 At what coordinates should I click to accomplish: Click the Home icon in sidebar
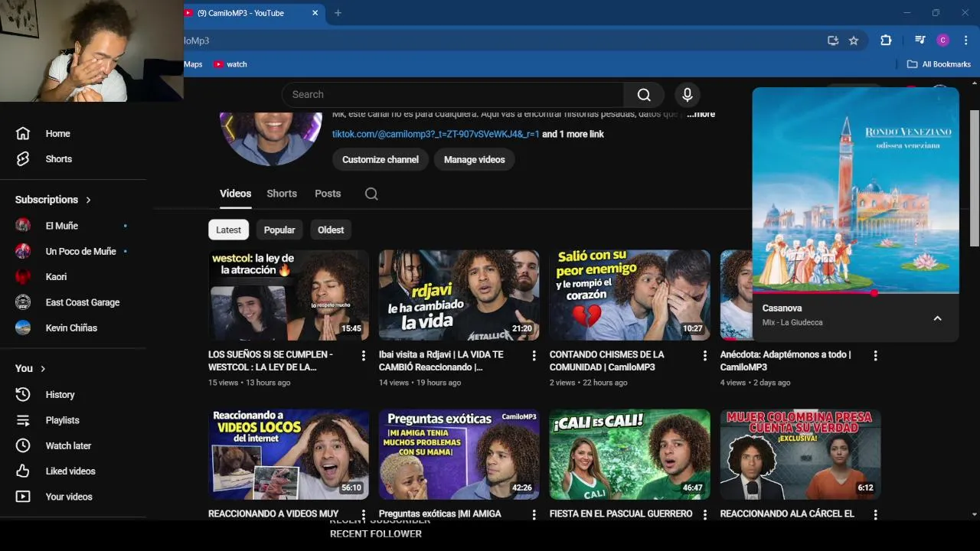click(23, 133)
